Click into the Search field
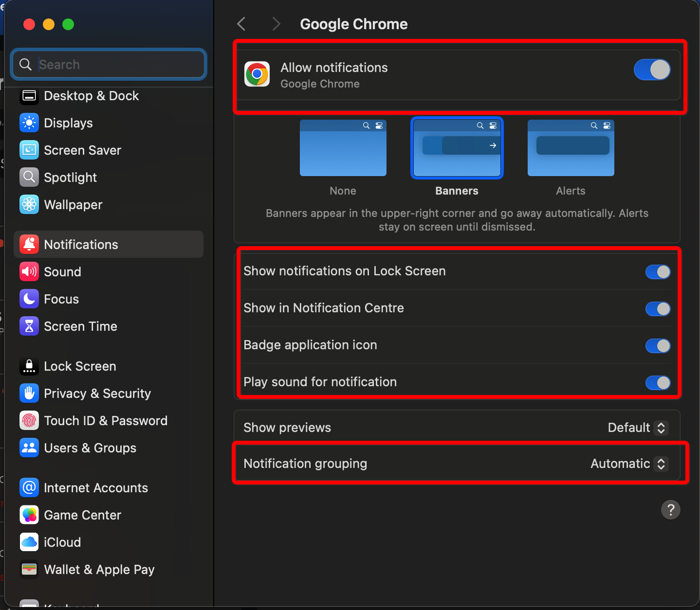Screen dimensions: 700x610 pyautogui.click(x=109, y=64)
